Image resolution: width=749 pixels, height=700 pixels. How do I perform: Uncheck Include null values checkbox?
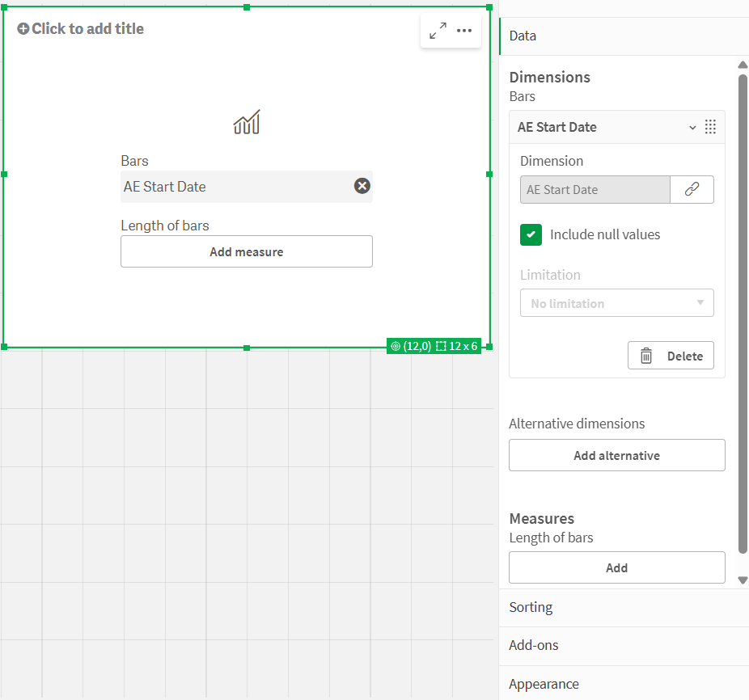531,234
